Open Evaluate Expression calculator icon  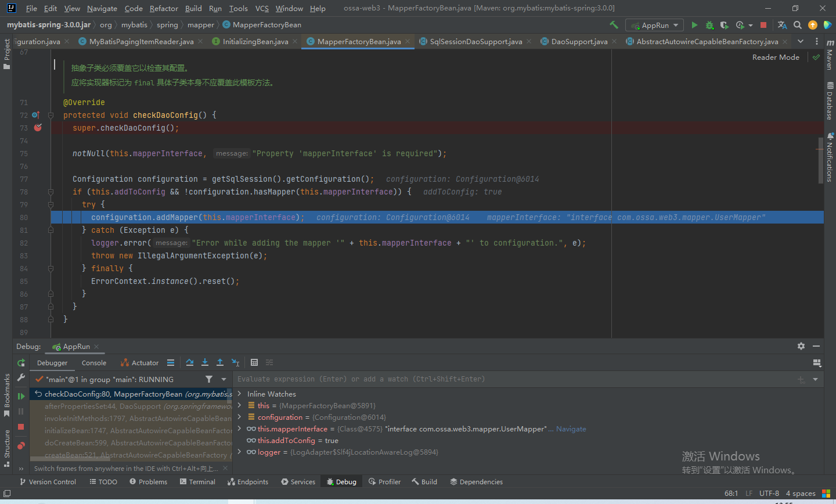(x=254, y=362)
